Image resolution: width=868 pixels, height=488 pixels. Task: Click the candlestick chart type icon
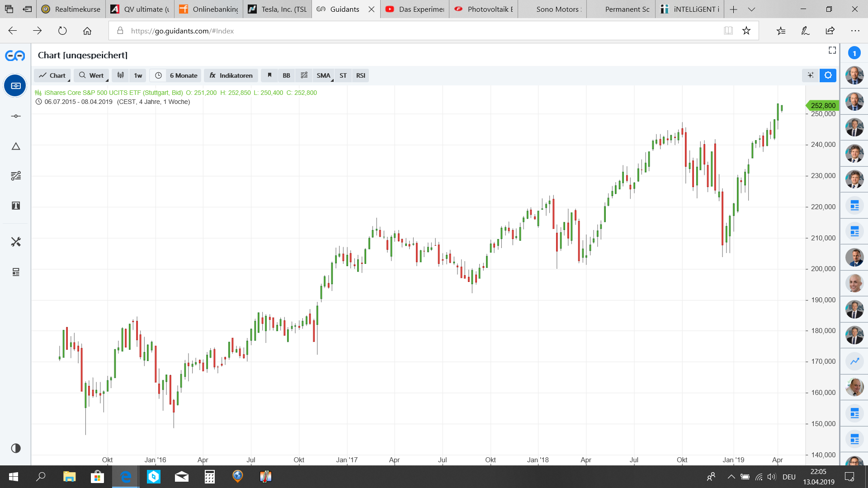[x=121, y=75]
